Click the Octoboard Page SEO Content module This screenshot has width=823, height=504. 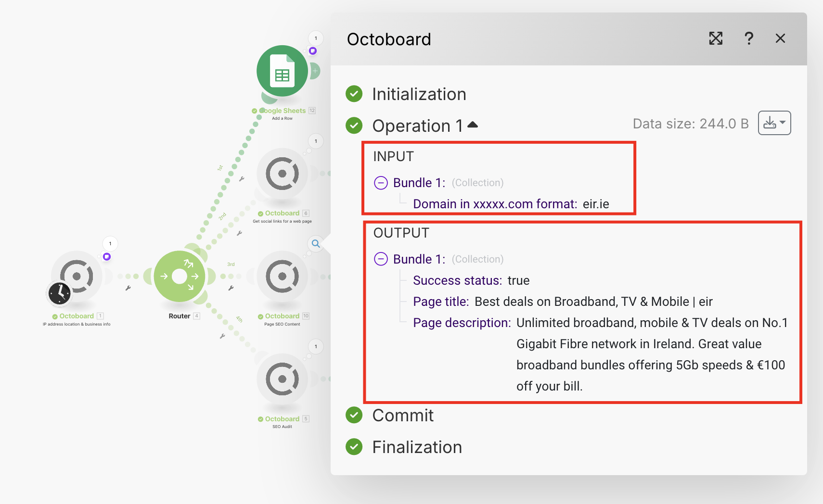point(282,277)
